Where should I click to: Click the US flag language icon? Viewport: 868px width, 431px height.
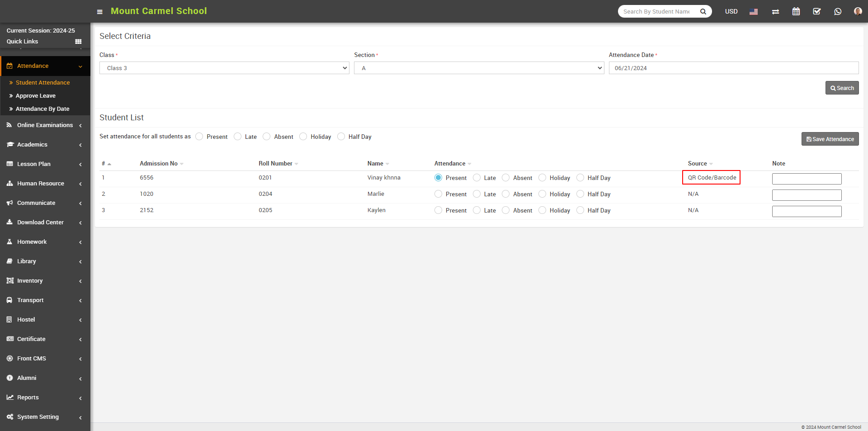point(754,12)
